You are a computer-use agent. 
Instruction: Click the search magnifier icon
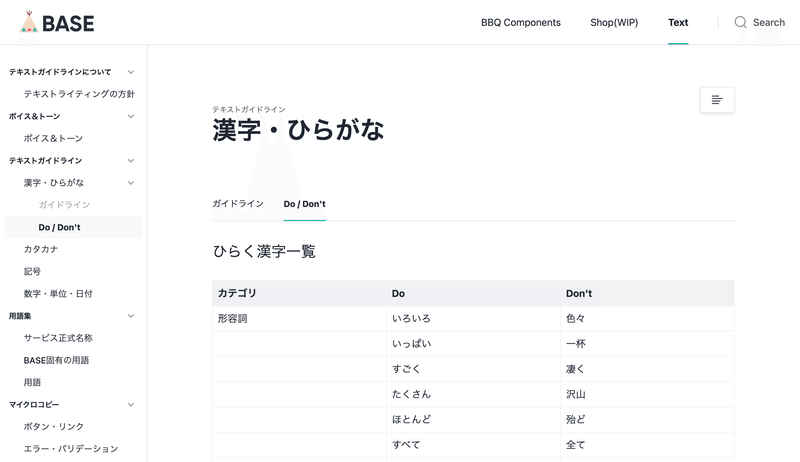coord(740,22)
